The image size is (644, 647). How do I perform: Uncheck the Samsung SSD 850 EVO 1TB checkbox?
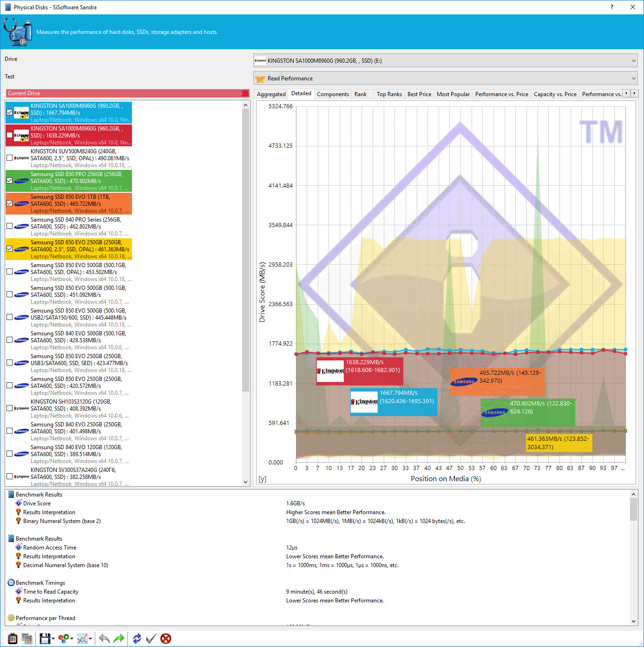click(x=9, y=203)
